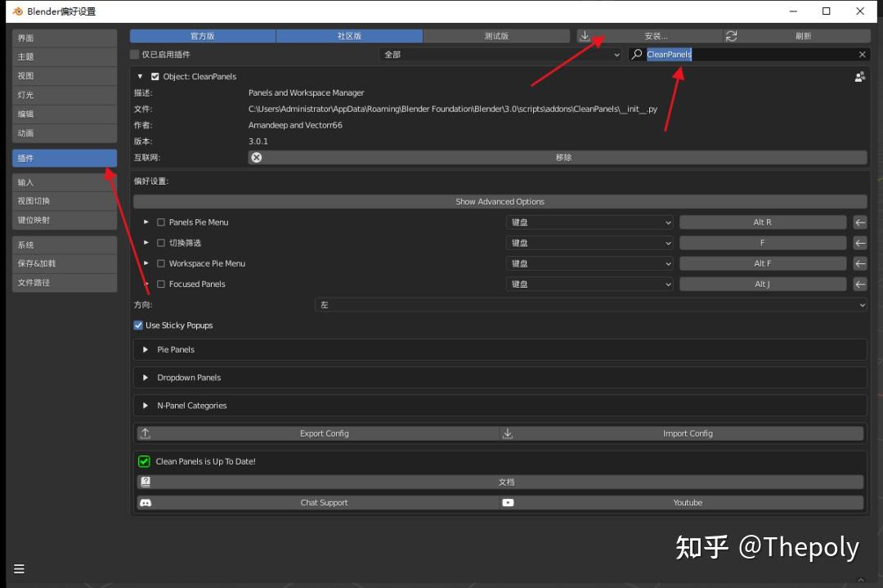Switch to the 测试版 tab
Screen dimensions: 883x588
496,36
